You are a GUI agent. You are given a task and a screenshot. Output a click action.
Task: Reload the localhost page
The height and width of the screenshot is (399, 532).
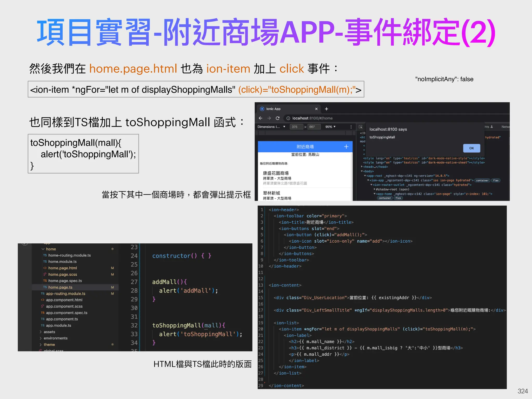pyautogui.click(x=278, y=118)
